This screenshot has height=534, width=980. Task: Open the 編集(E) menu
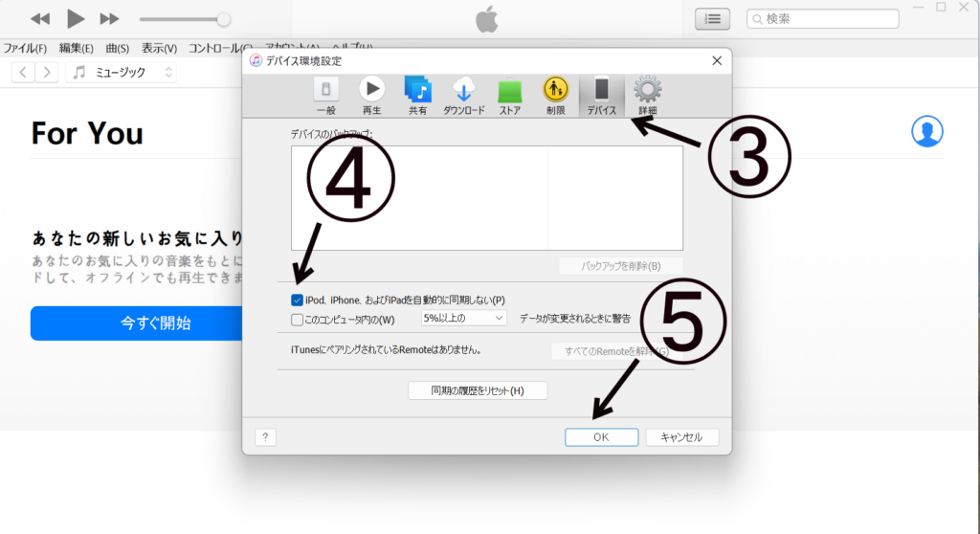click(x=77, y=48)
